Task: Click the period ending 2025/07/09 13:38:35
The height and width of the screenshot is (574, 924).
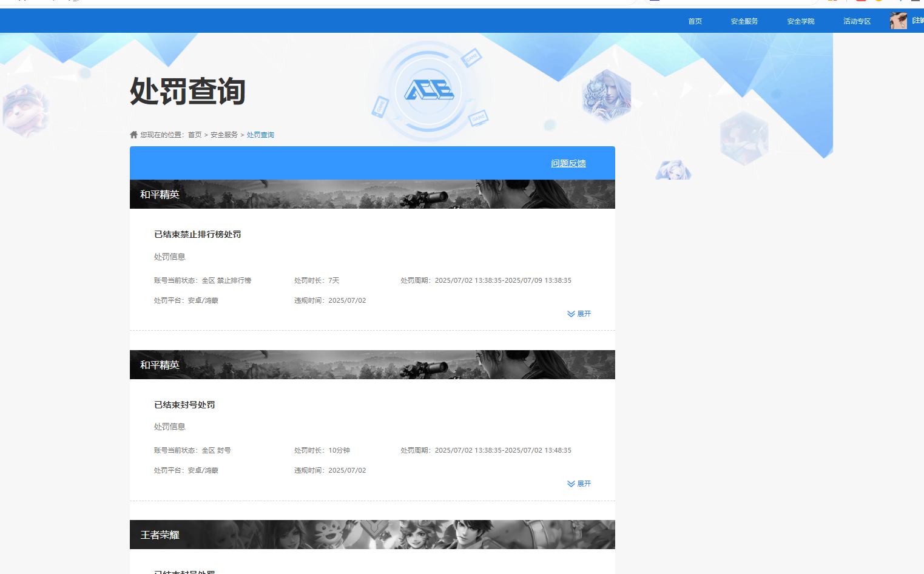Action: click(486, 280)
